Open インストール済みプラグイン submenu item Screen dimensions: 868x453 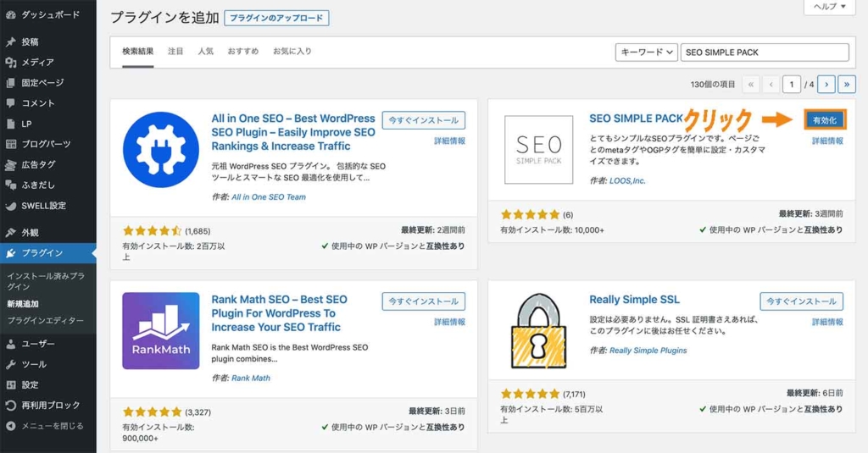click(x=46, y=281)
